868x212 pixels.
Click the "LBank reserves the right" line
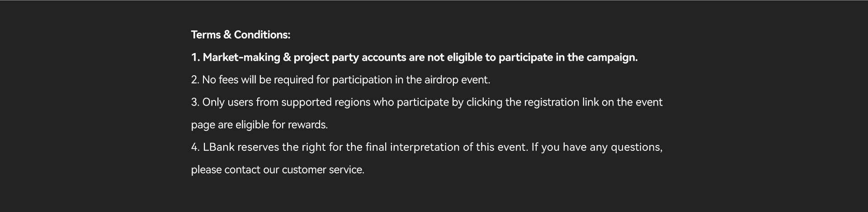427,147
